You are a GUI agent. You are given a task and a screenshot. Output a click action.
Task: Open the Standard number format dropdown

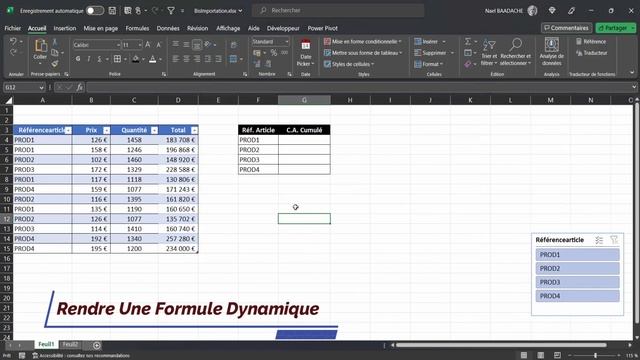(287, 42)
